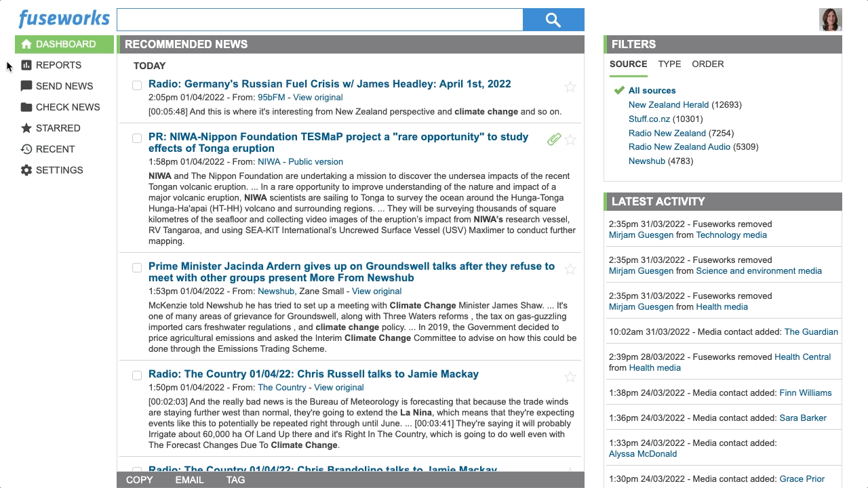The image size is (868, 488).
Task: Open Science and environment media link
Action: pos(759,271)
